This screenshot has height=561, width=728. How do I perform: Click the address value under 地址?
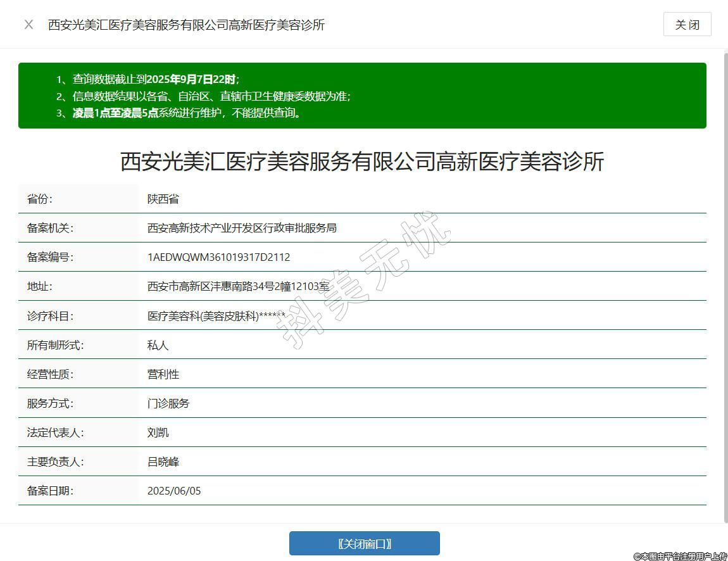pos(238,286)
